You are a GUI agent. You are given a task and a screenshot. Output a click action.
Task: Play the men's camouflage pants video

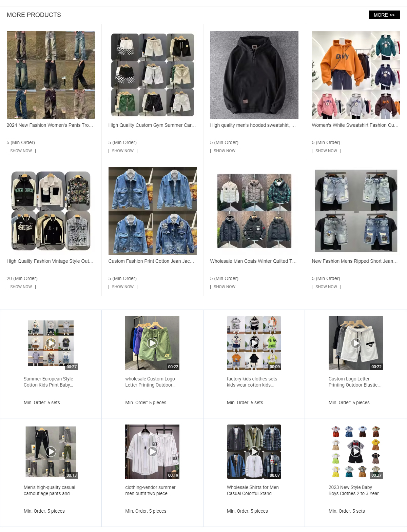(x=51, y=452)
